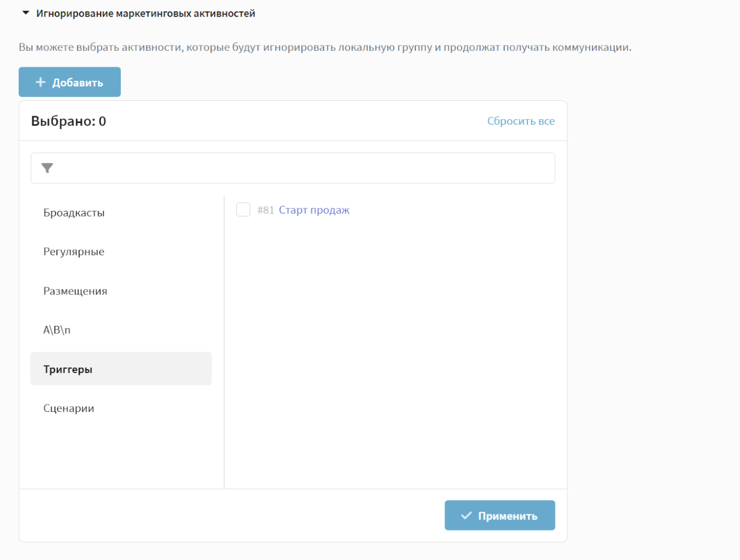Screen dimensions: 740x560
Task: Confirm selection with Применить button
Action: pos(500,516)
